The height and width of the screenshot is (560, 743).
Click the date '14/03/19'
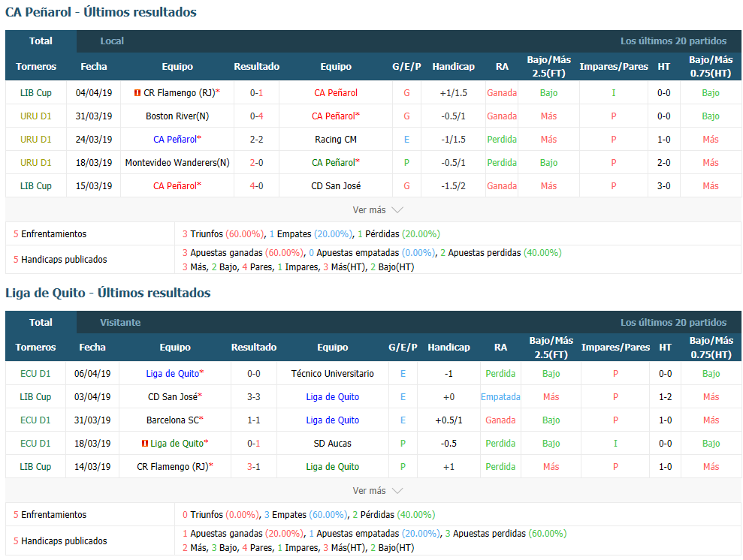pyautogui.click(x=92, y=467)
